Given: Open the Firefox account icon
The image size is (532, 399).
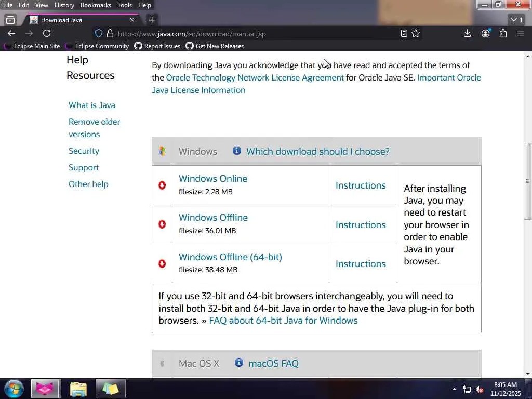Looking at the screenshot, I should click(x=486, y=33).
